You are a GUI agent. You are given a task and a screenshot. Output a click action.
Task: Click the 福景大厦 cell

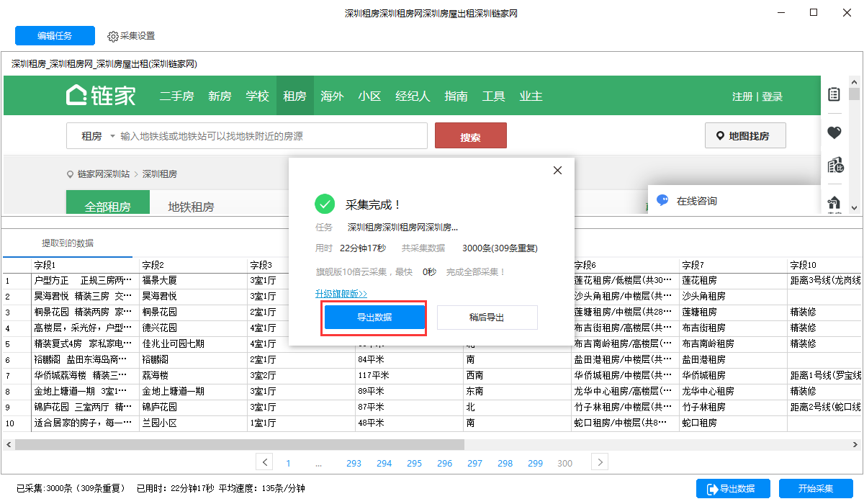coord(193,280)
